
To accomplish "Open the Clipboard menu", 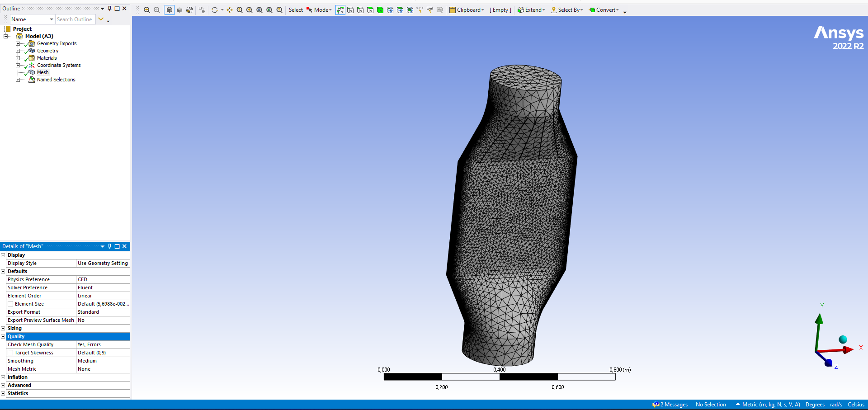I will [467, 10].
